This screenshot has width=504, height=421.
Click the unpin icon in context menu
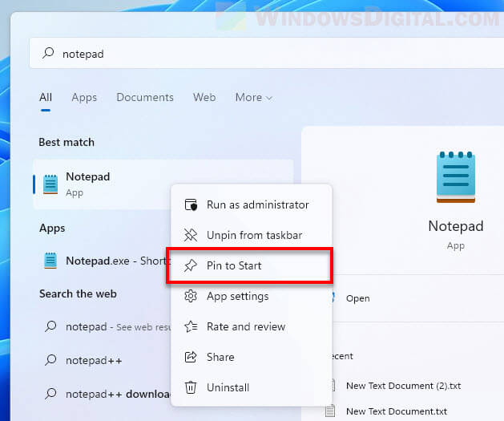(191, 235)
